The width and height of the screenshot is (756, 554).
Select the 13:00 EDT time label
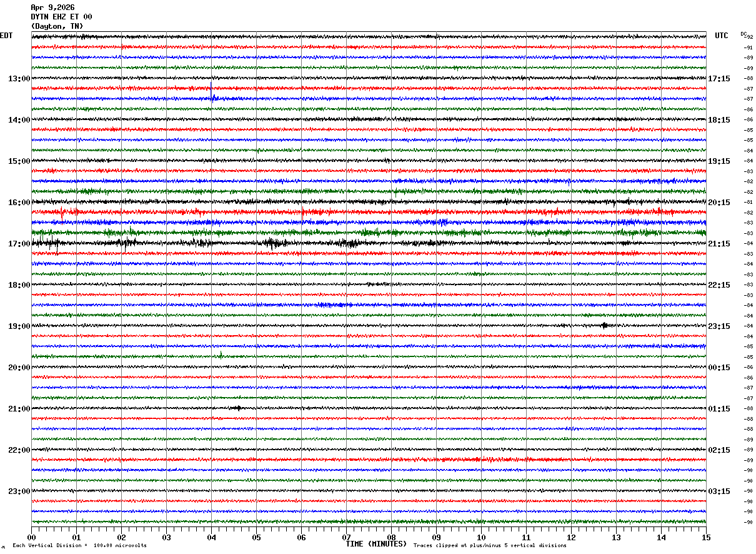[x=19, y=79]
